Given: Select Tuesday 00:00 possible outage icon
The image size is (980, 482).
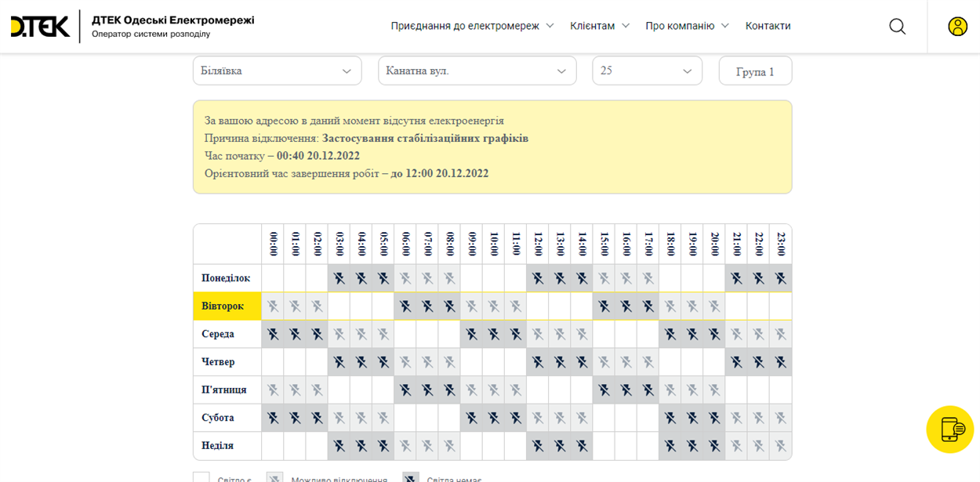Looking at the screenshot, I should coord(273,306).
